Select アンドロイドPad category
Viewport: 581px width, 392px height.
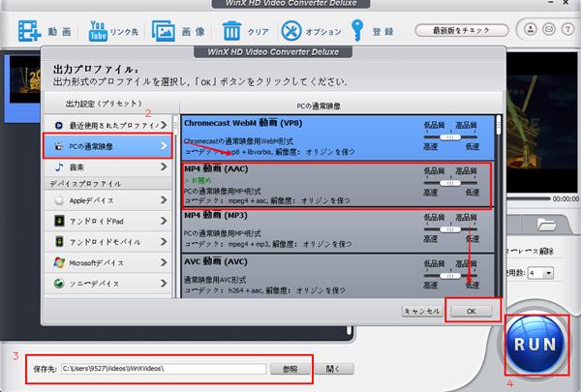coord(108,222)
